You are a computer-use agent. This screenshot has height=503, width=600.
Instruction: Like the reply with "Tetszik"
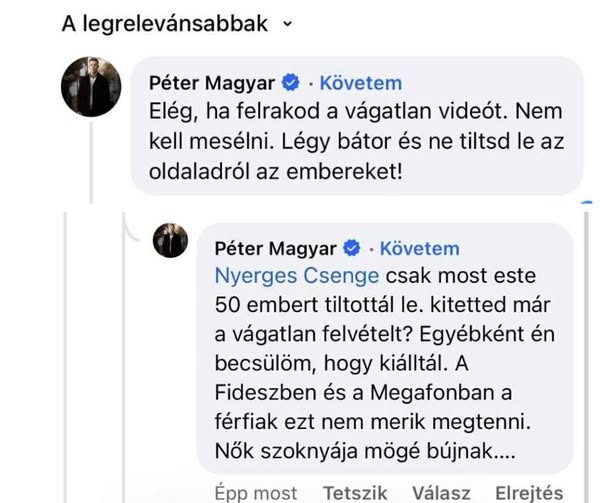coord(357,492)
